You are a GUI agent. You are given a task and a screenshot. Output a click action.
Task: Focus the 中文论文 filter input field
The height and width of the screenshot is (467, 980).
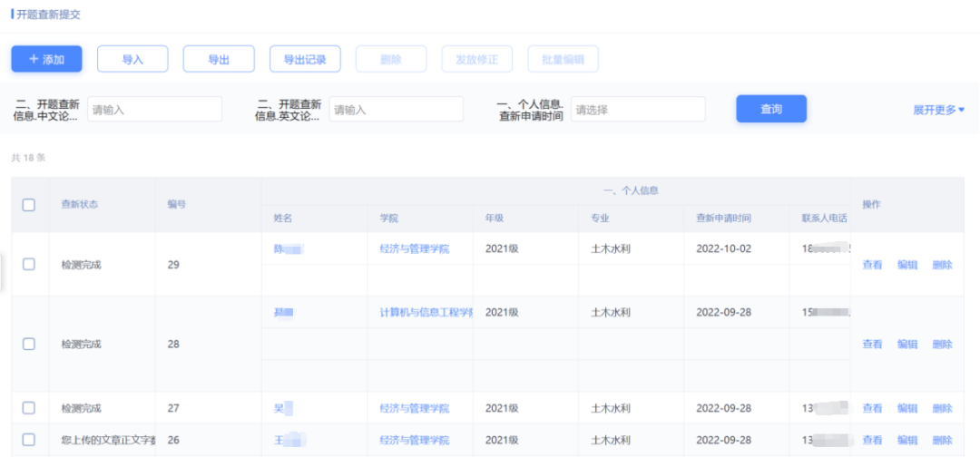coord(154,109)
